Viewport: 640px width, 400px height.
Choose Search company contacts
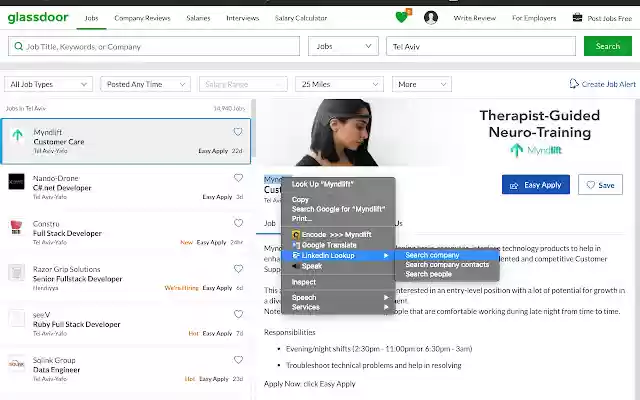[447, 264]
